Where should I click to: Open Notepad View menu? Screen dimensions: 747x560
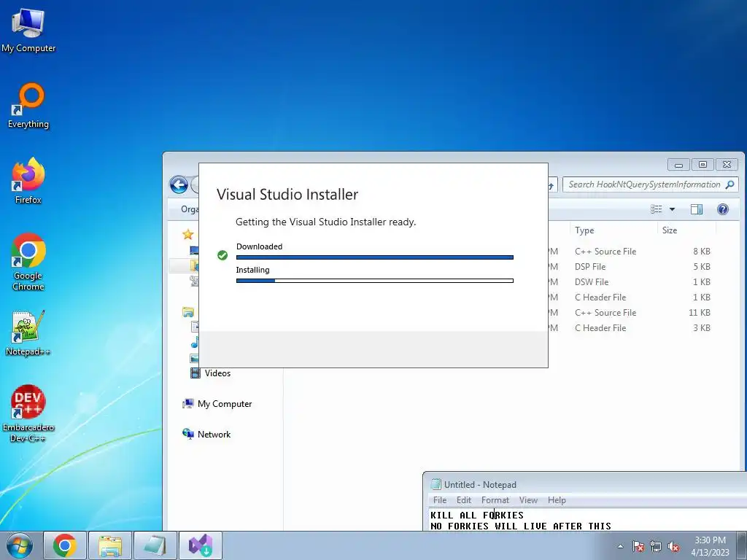coord(528,500)
